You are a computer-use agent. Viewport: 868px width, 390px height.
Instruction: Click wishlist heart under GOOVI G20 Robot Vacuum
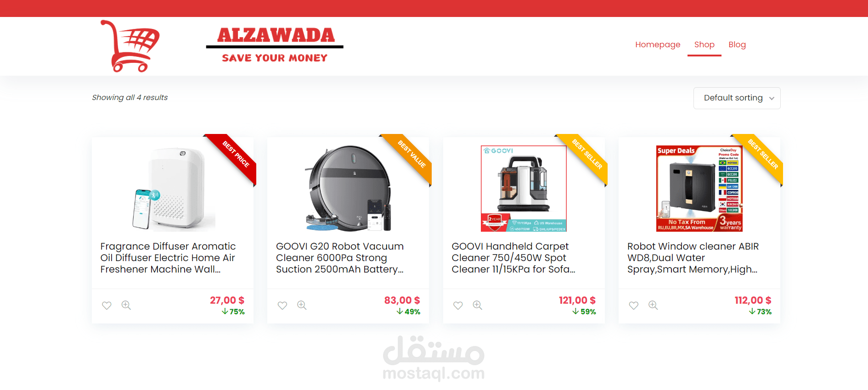pyautogui.click(x=282, y=306)
